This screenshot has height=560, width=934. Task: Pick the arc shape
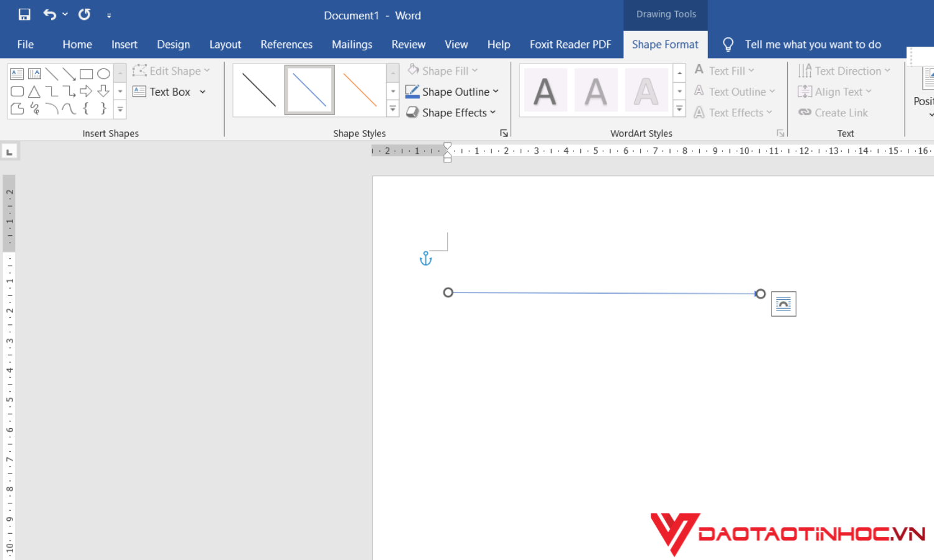click(52, 109)
